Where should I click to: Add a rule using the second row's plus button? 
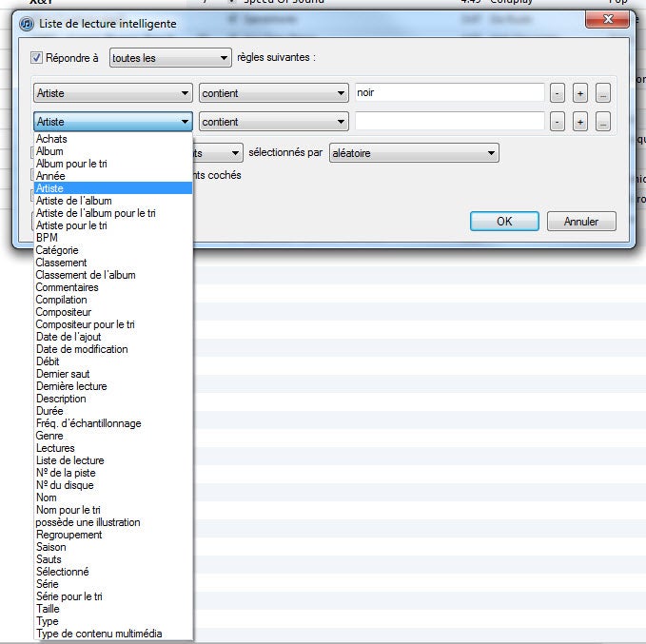[580, 122]
